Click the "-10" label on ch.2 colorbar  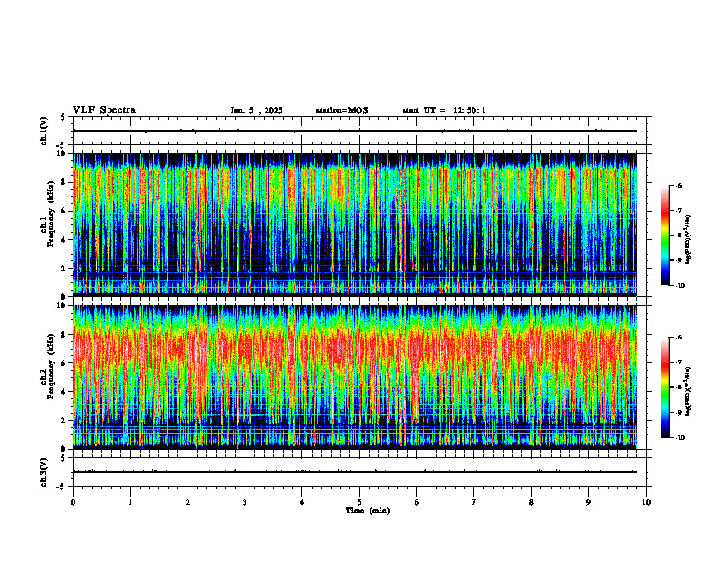click(x=679, y=438)
